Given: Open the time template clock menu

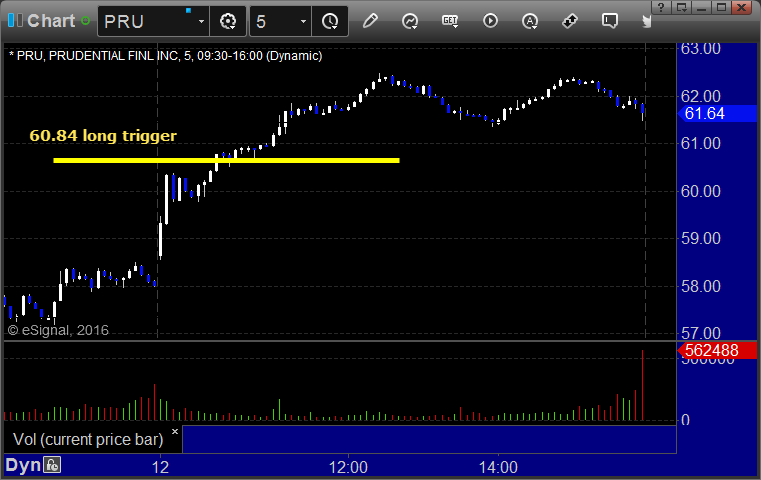Looking at the screenshot, I should 330,21.
